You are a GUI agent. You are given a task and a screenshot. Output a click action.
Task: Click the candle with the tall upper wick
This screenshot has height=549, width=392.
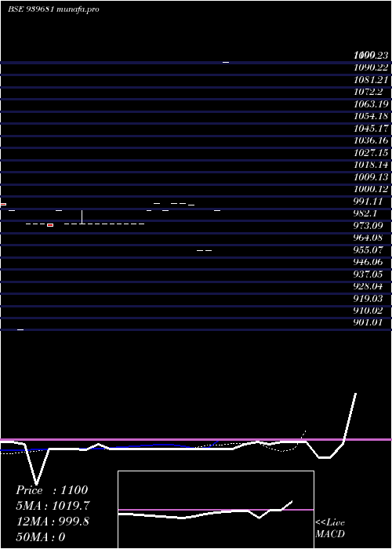coord(82,217)
